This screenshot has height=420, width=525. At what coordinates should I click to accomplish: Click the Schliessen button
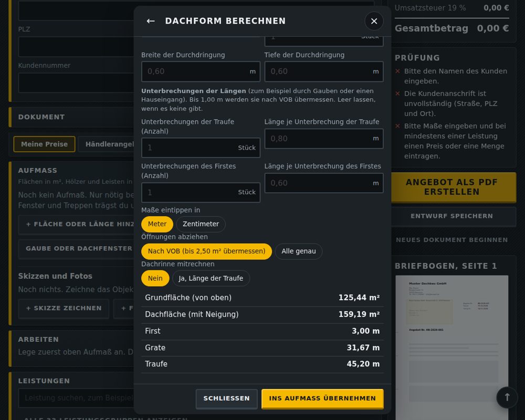pos(227,398)
